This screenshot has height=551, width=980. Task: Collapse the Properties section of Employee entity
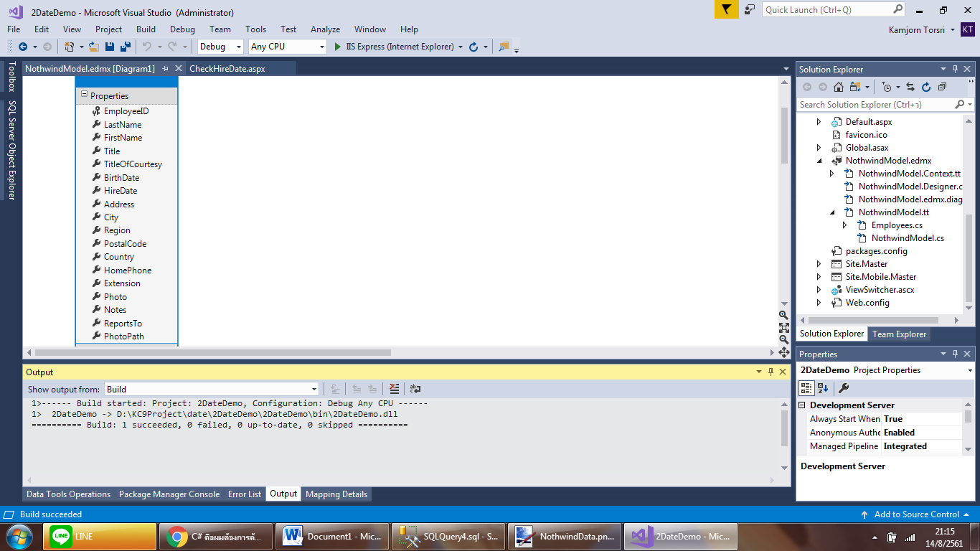point(84,95)
